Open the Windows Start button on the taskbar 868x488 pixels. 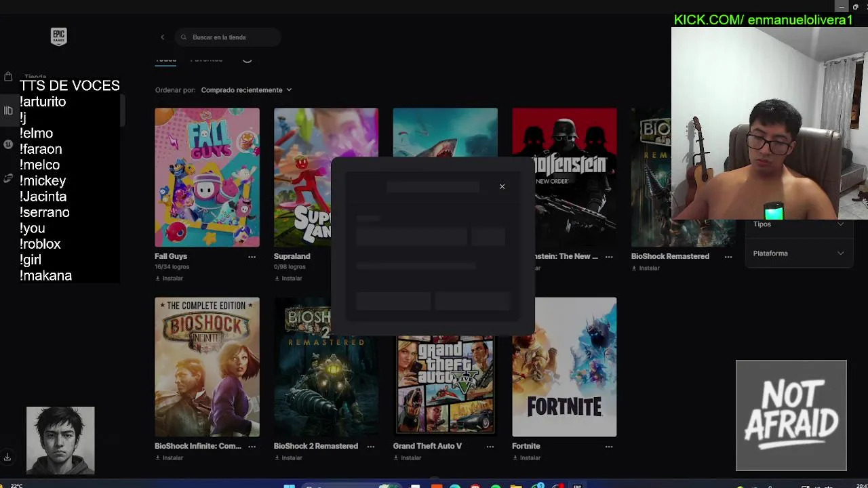pos(290,485)
